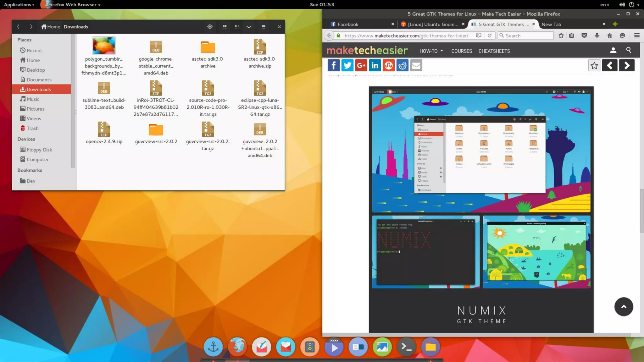Switch to [Linux] Ubuntu Gnome tab

point(433,24)
